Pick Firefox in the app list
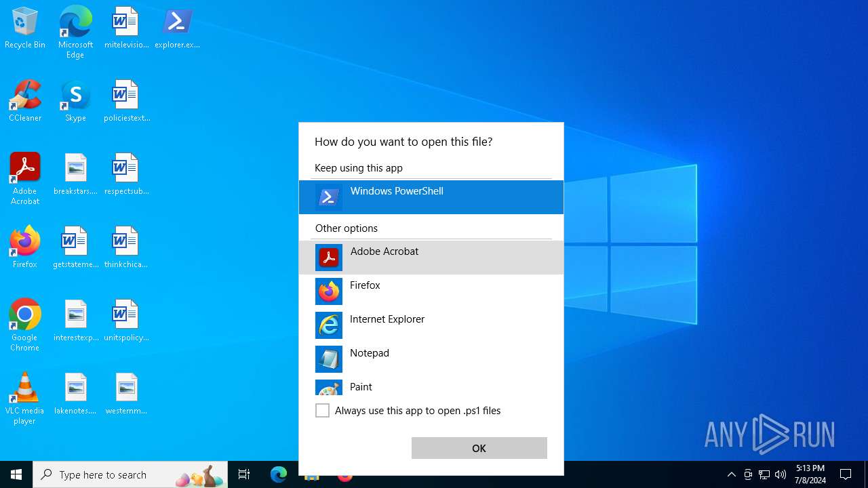This screenshot has width=868, height=488. coord(431,291)
